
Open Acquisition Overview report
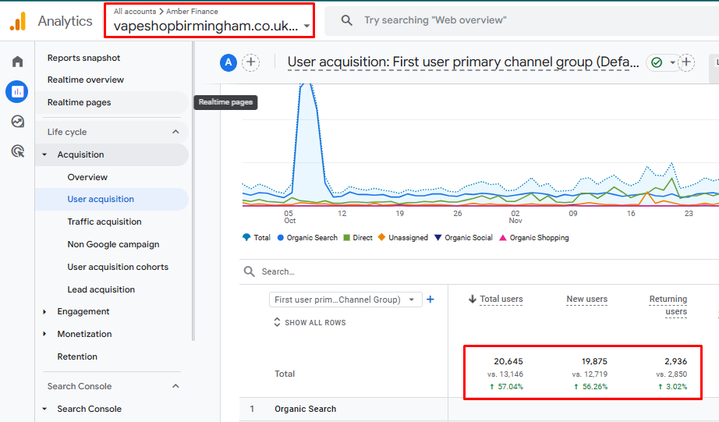click(x=88, y=177)
